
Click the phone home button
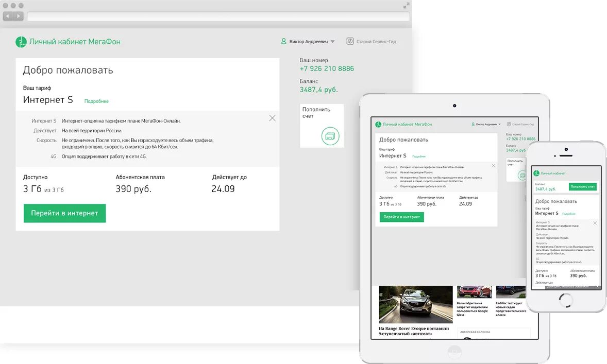click(x=566, y=300)
